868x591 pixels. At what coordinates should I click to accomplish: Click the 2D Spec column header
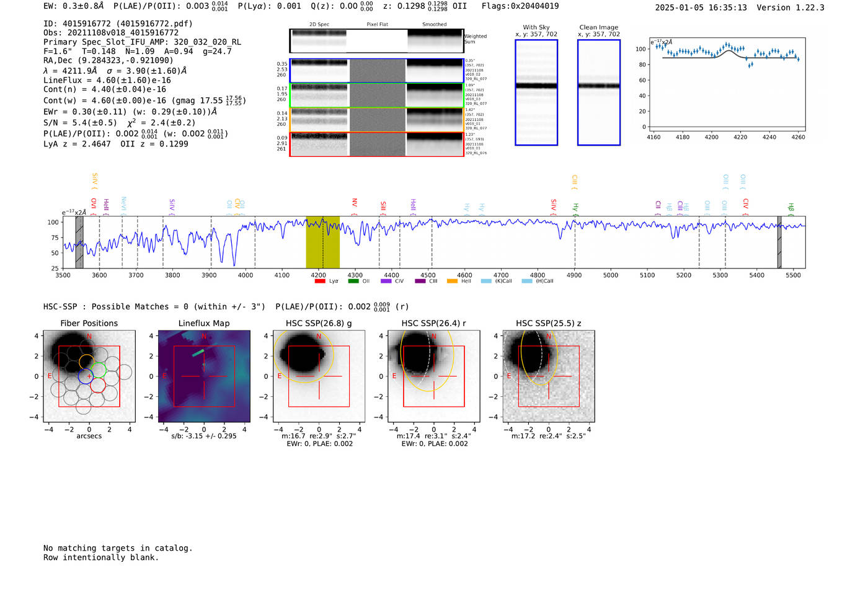tap(319, 25)
